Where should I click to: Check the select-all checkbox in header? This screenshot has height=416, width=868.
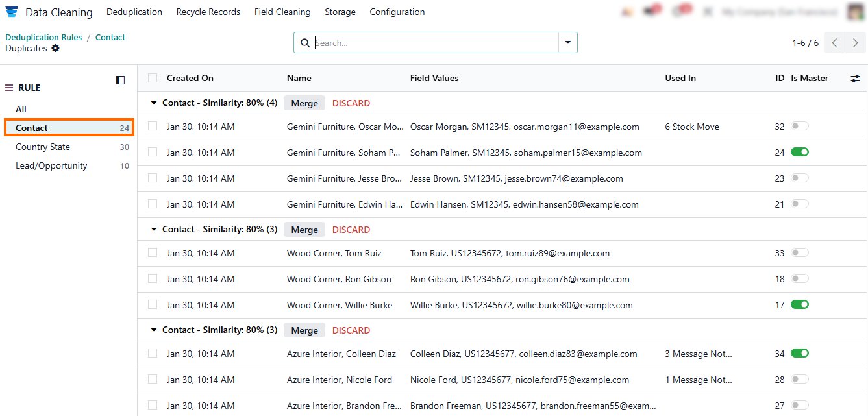pyautogui.click(x=153, y=78)
